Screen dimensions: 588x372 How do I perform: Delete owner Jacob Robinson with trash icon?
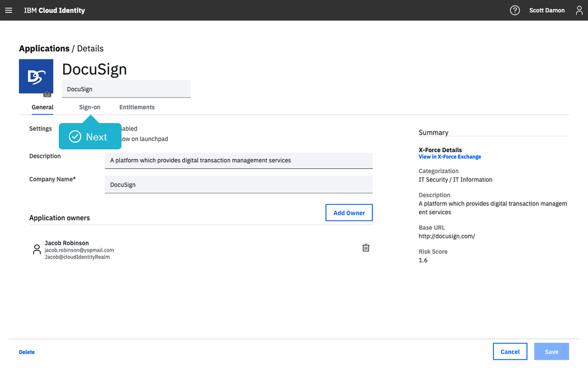[x=366, y=248]
